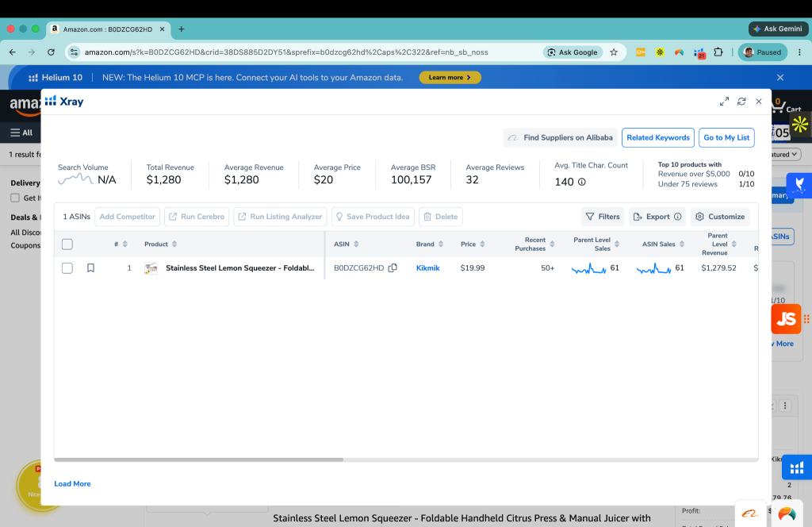This screenshot has width=812, height=527.
Task: Select the Lemon Squeezer row checkbox
Action: 67,268
